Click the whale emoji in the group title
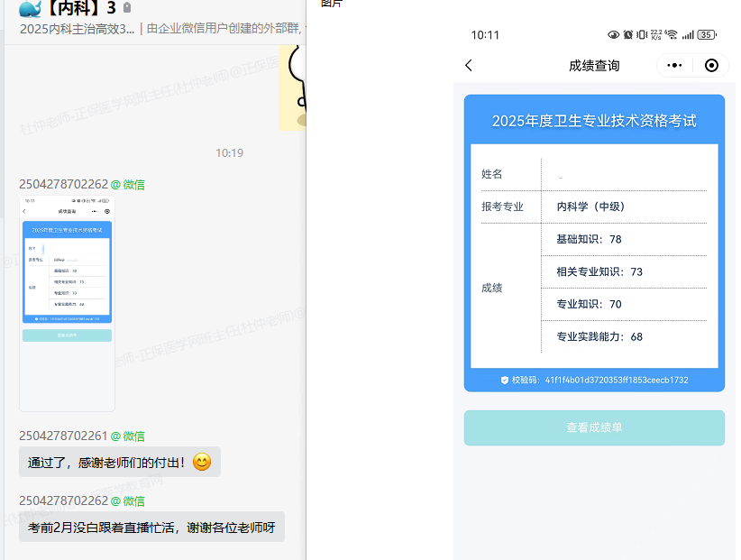This screenshot has height=560, width=741. pos(31,8)
